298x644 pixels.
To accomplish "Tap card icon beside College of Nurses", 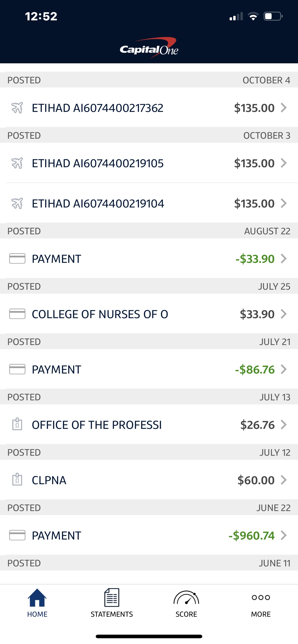I will point(17,314).
